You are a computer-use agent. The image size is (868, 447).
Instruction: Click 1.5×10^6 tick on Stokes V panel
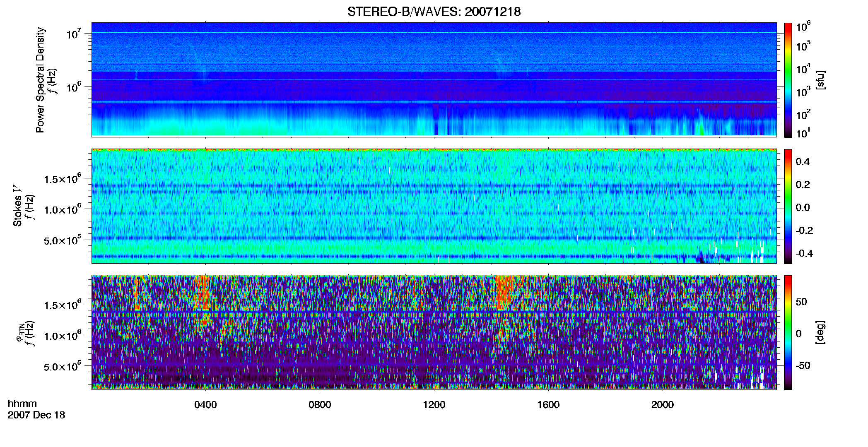point(63,178)
